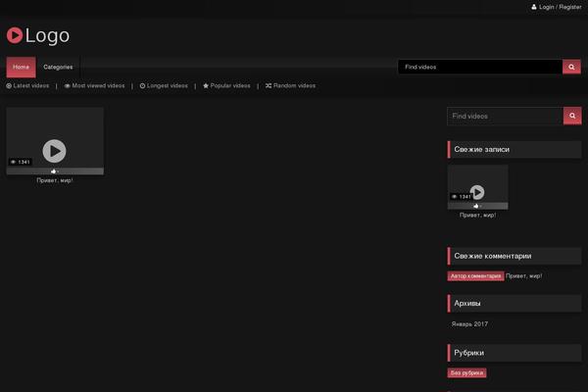Click the star icon beside Popular videos
Screen dimensions: 588x392
click(206, 86)
